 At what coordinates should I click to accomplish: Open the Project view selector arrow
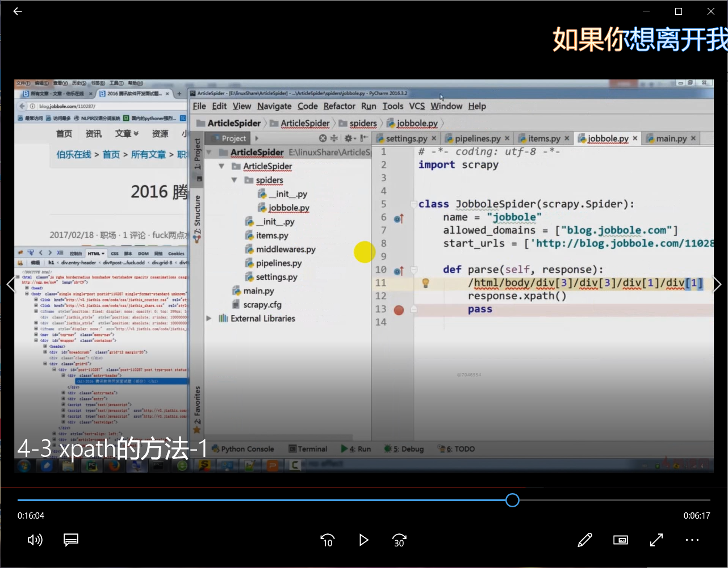pos(257,138)
